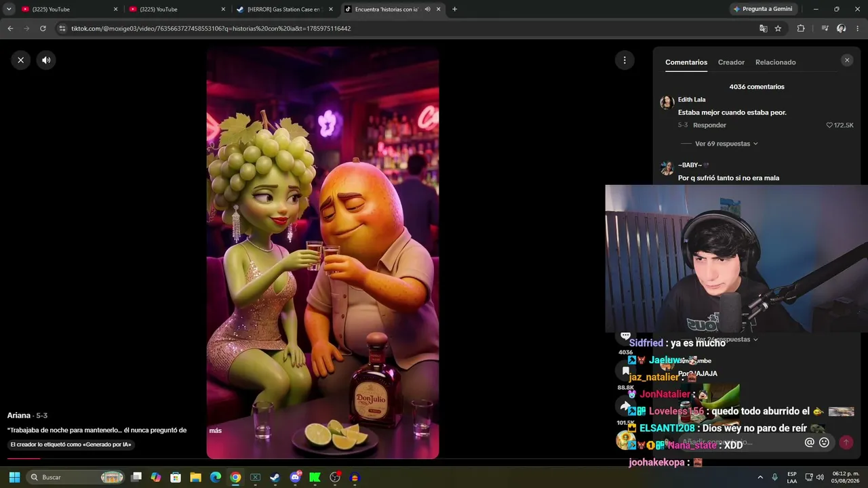The width and height of the screenshot is (868, 488).
Task: Switch to the first YouTube tab
Action: click(68, 9)
